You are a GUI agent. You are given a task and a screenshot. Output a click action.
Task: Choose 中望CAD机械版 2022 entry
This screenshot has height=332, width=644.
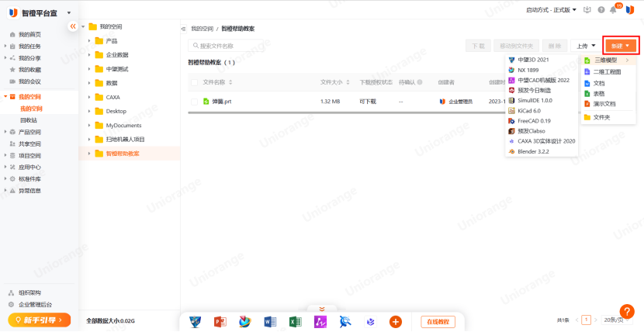[542, 80]
